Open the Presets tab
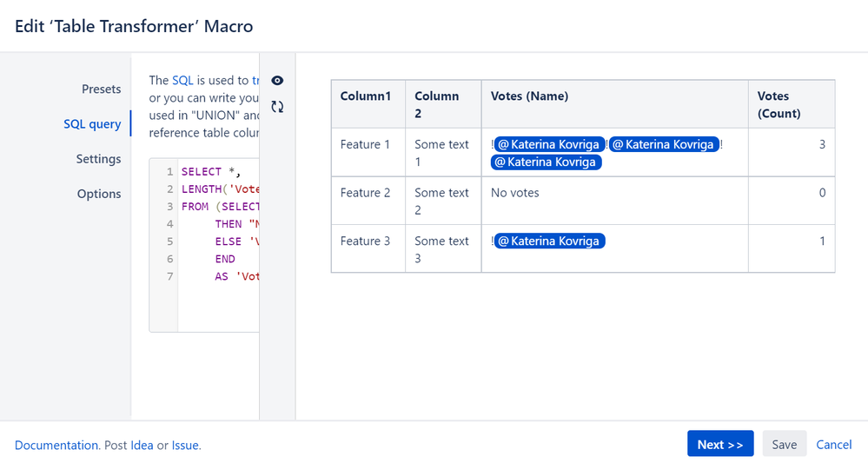The image size is (868, 463). pos(101,89)
